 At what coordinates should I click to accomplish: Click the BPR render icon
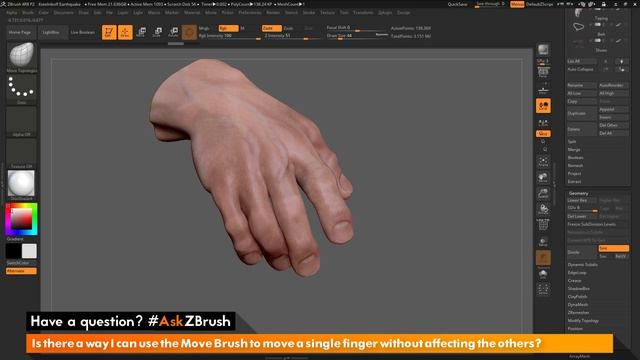tap(543, 50)
